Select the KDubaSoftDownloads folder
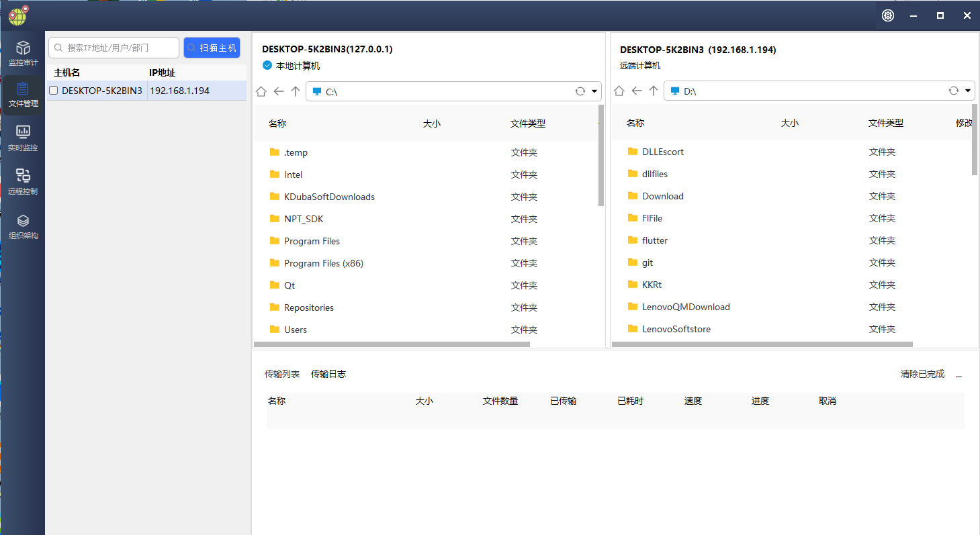Image resolution: width=980 pixels, height=535 pixels. point(329,197)
